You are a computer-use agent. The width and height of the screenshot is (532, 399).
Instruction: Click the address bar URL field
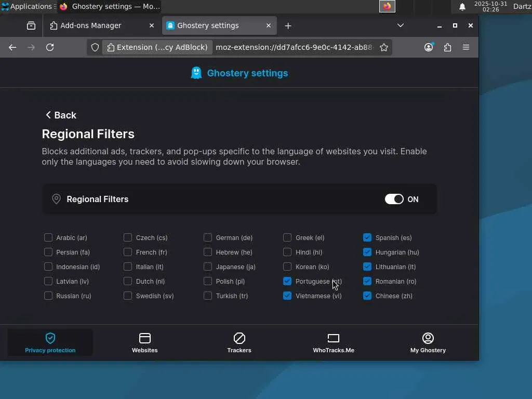tap(294, 47)
